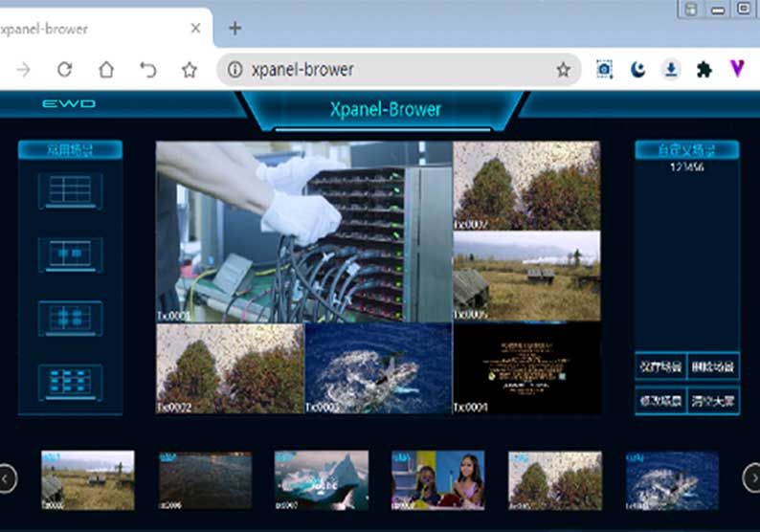This screenshot has height=532, width=760.
Task: Select the black text screen video window
Action: click(x=526, y=368)
